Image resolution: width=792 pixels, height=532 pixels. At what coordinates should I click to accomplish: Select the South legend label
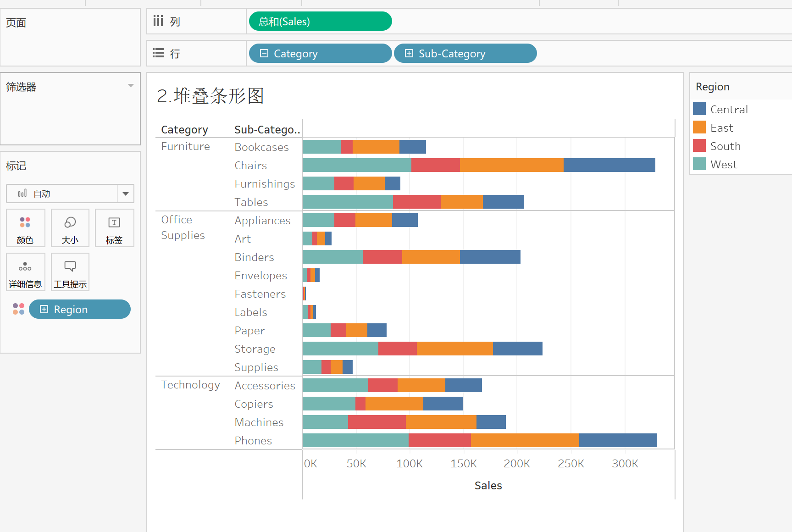(726, 146)
